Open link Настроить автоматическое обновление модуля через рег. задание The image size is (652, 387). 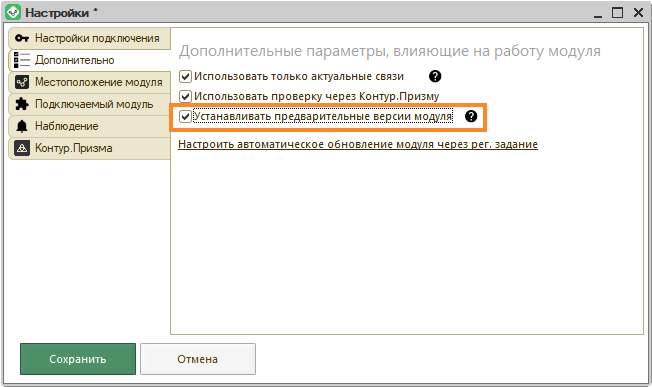click(x=358, y=144)
